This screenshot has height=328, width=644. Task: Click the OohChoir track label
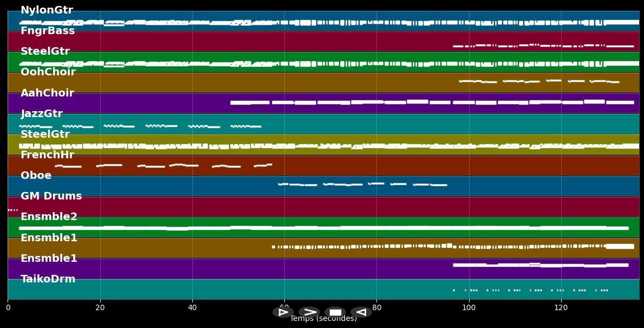(48, 72)
